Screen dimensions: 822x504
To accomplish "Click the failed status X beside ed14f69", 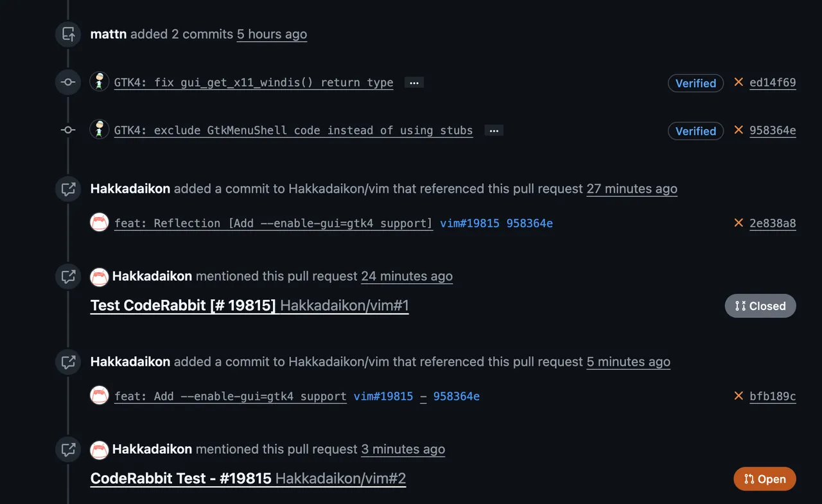I will (739, 82).
